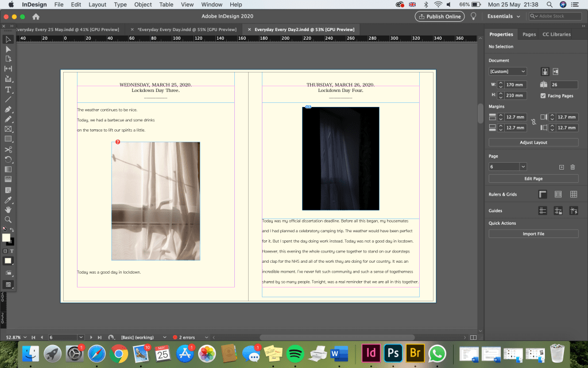
Task: Activate the Eyedropper tool
Action: [8, 200]
